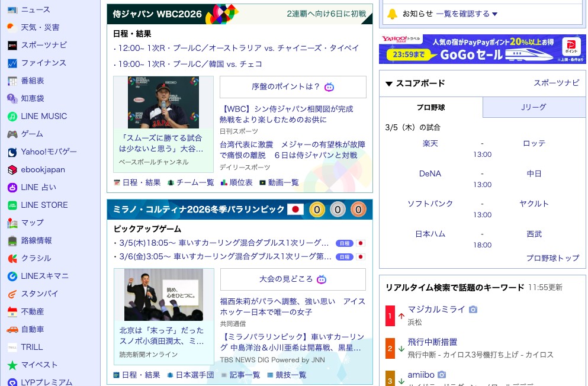Viewport: 588px width, 386px height.
Task: Open the 飛行中断措置 trending keyword
Action: click(432, 342)
